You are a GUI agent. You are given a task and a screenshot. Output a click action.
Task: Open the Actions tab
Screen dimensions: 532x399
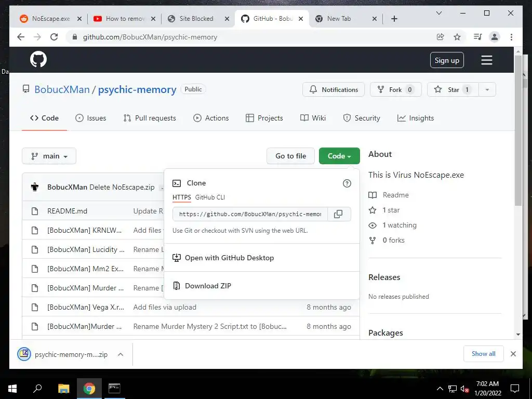(211, 118)
